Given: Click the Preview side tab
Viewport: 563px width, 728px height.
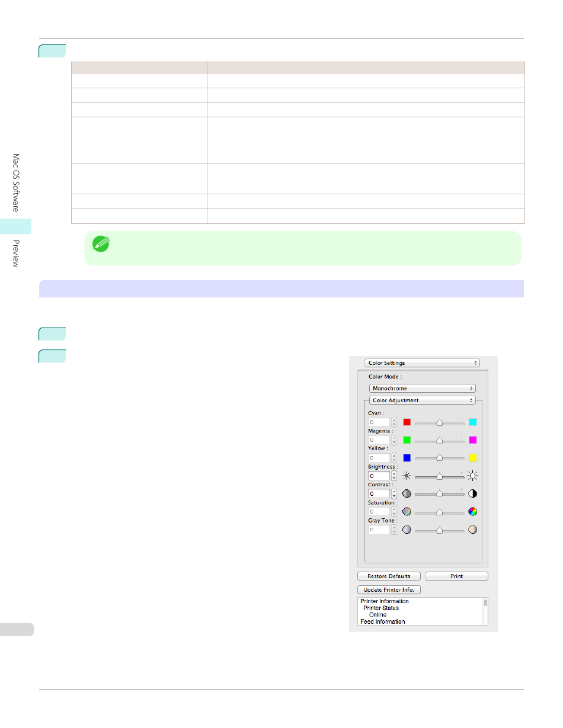Looking at the screenshot, I should [x=16, y=254].
